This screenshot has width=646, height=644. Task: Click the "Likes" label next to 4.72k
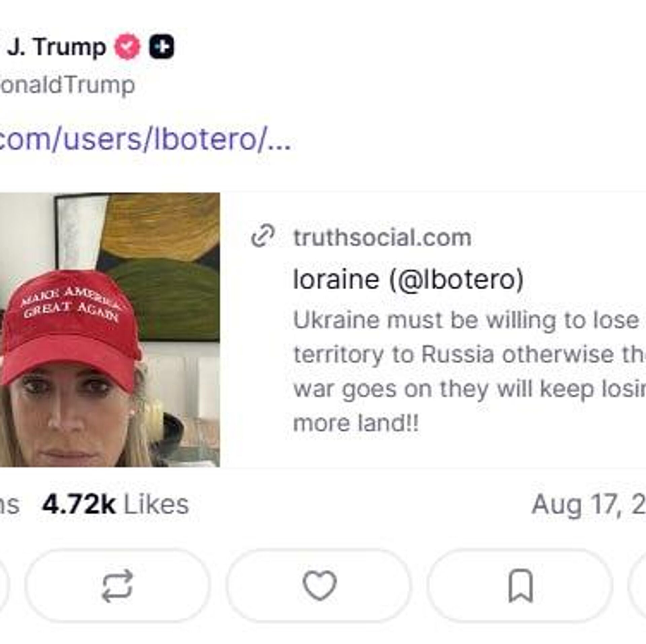point(156,504)
